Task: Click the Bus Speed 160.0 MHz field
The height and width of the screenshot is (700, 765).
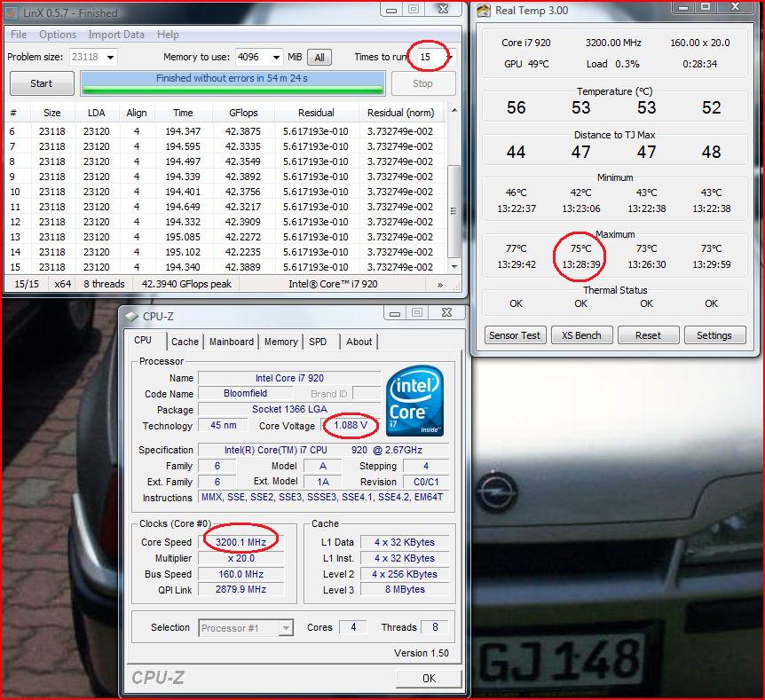Action: click(x=241, y=574)
